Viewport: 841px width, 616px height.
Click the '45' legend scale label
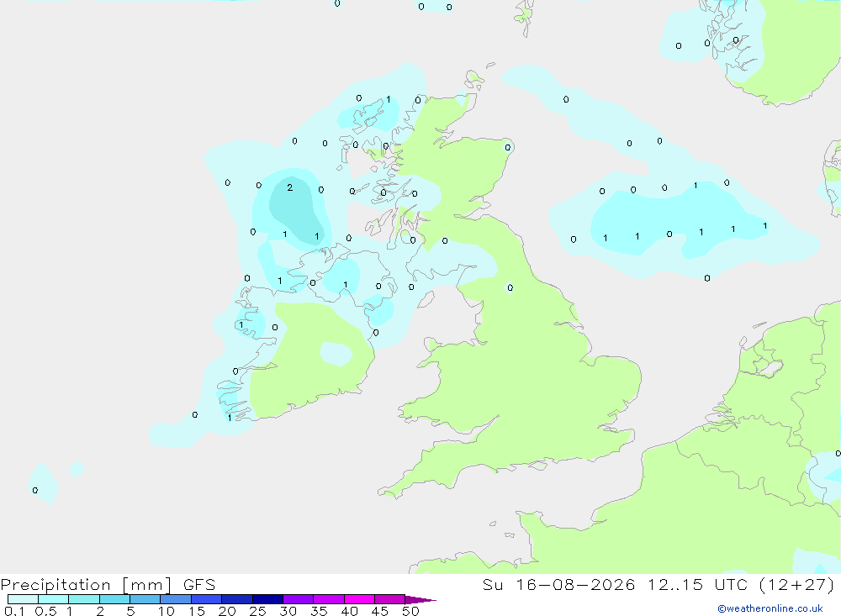click(380, 611)
